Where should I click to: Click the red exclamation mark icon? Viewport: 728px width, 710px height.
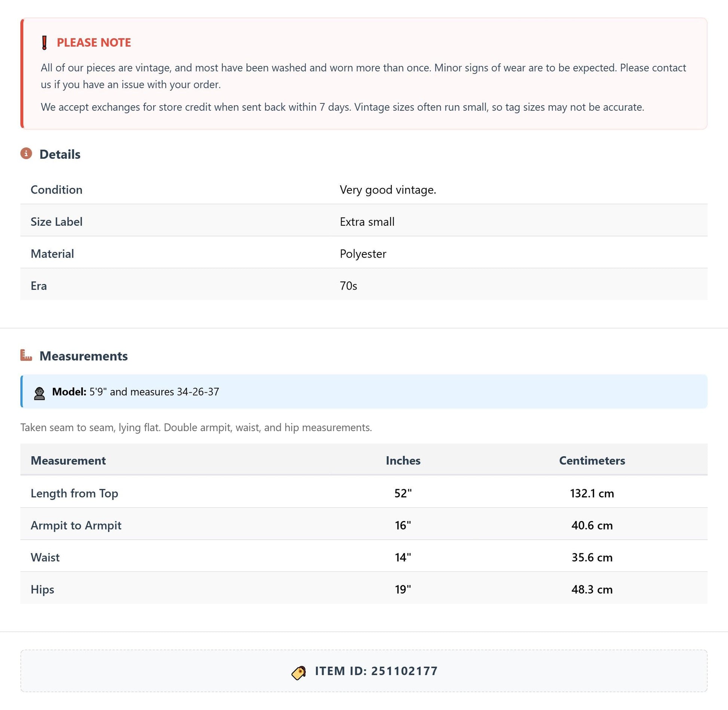[45, 43]
